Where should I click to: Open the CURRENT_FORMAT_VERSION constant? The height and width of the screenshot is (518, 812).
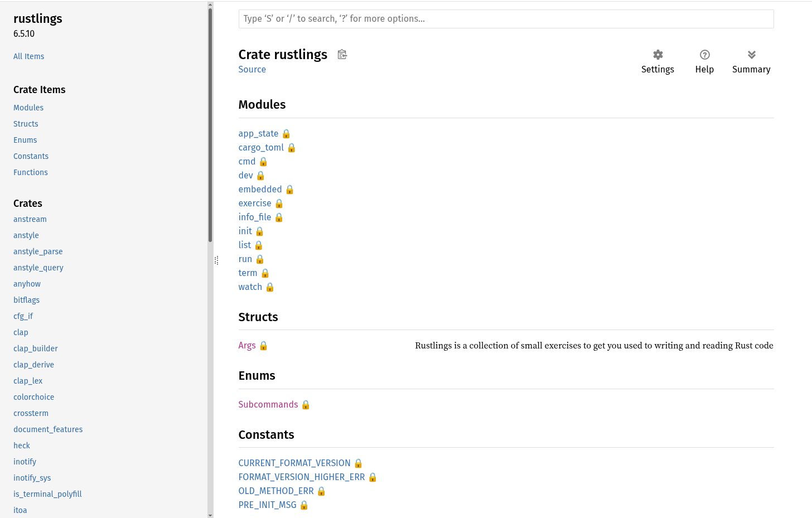pyautogui.click(x=294, y=463)
